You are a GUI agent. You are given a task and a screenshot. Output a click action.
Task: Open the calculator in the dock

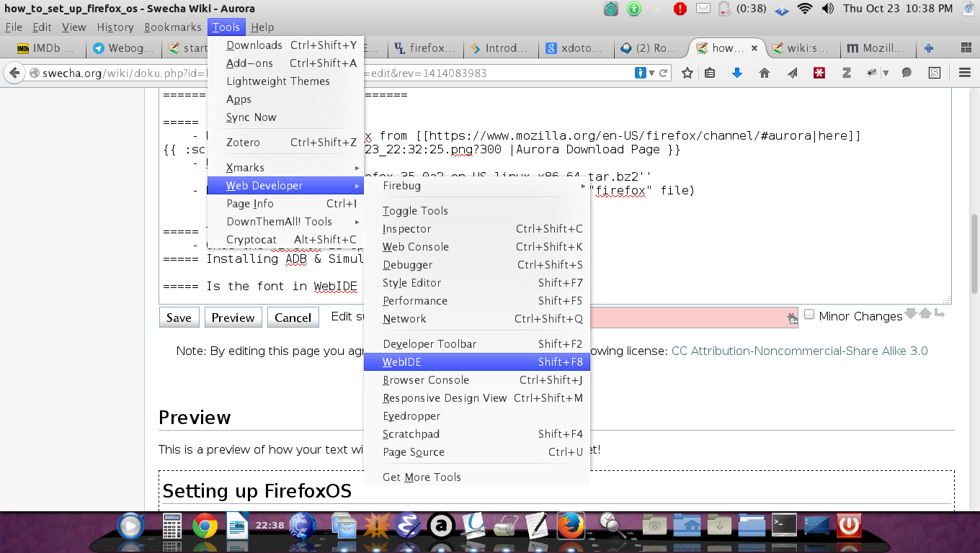pyautogui.click(x=171, y=527)
